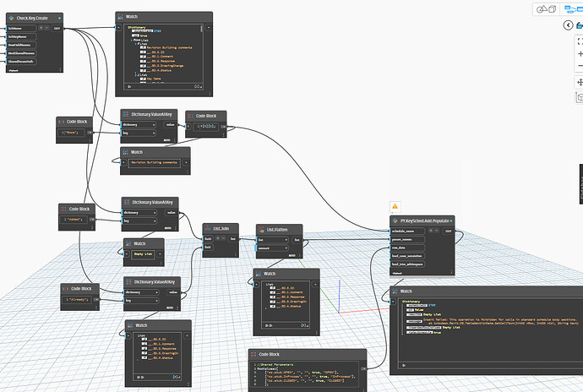Click the pan tool icon
The image size is (583, 392).
tap(580, 82)
